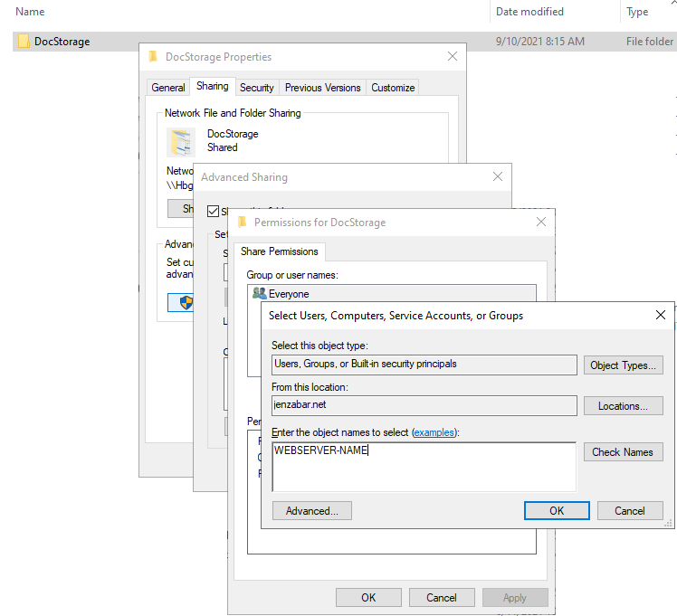Cancel the Select Users dialog
Viewport: 677px width, 616px height.
[x=629, y=511]
